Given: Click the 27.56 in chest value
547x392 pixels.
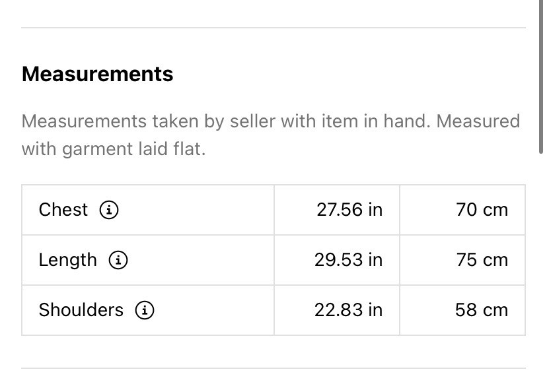Looking at the screenshot, I should [x=349, y=210].
